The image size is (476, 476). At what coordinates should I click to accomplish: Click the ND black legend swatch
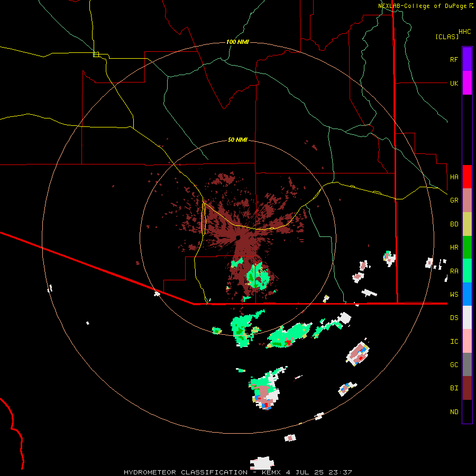[467, 411]
